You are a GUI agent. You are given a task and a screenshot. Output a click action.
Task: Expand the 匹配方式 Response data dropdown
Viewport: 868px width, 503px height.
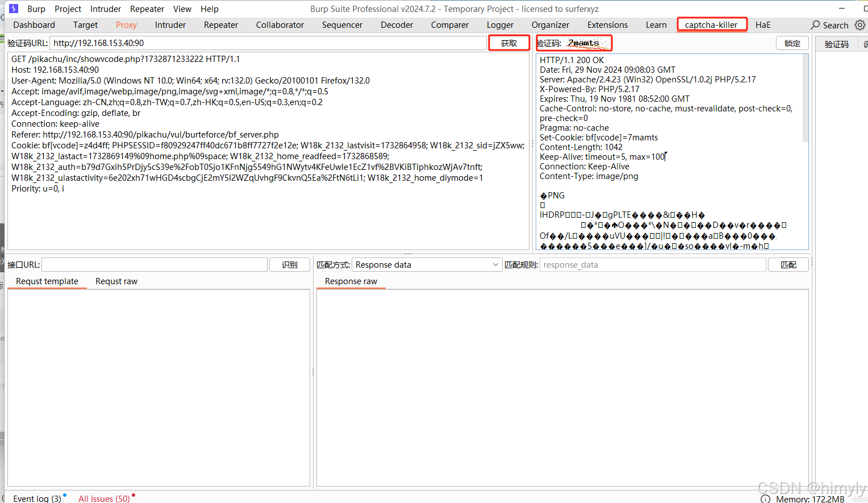pos(427,265)
